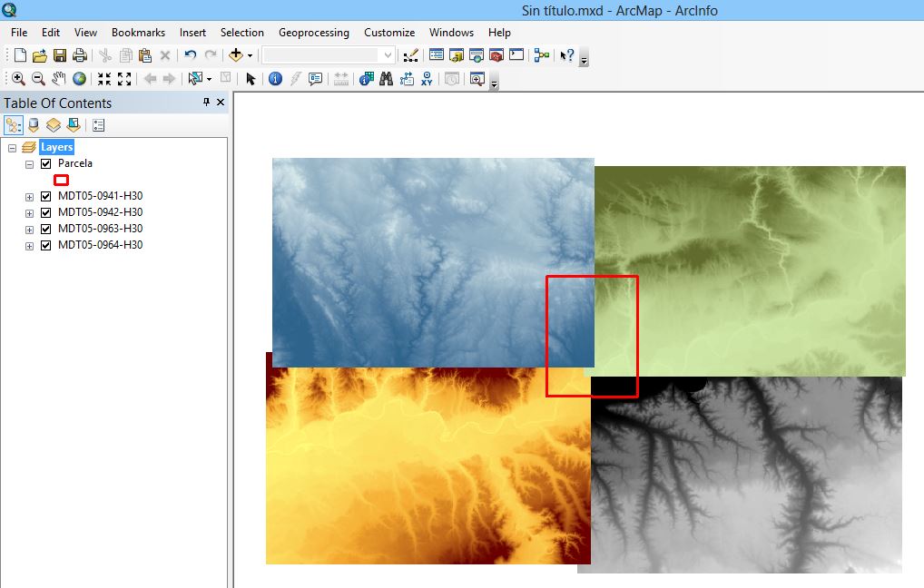Pin the Table Of Contents panel
The image size is (924, 588).
point(206,103)
